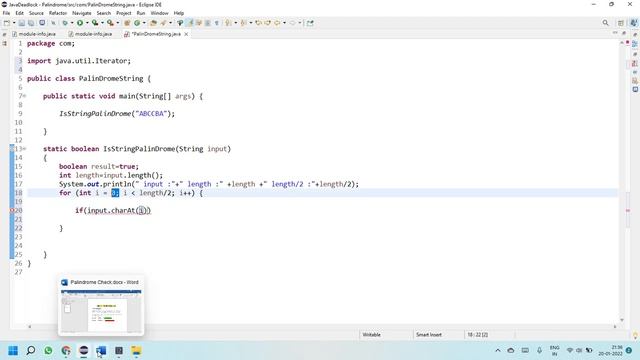This screenshot has width=640, height=360.
Task: Open WhatsApp from the taskbar
Action: tap(48, 351)
